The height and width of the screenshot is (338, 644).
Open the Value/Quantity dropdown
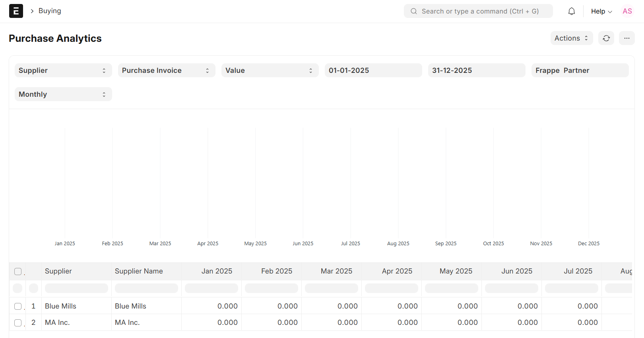pyautogui.click(x=270, y=70)
